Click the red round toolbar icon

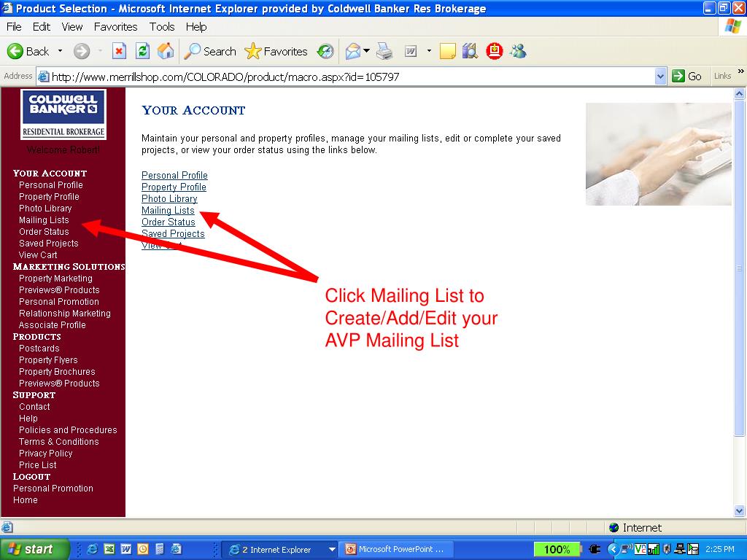click(x=494, y=51)
